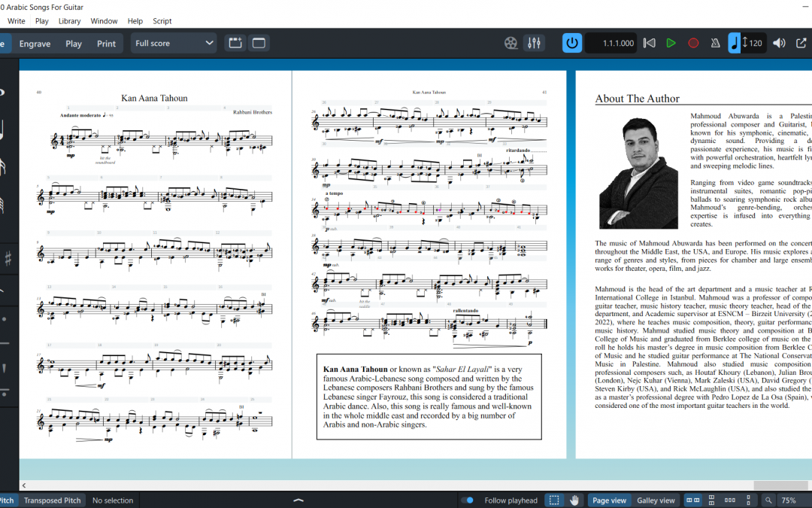812x508 pixels.
Task: Click the new window icon in the toolbar
Action: (x=259, y=43)
